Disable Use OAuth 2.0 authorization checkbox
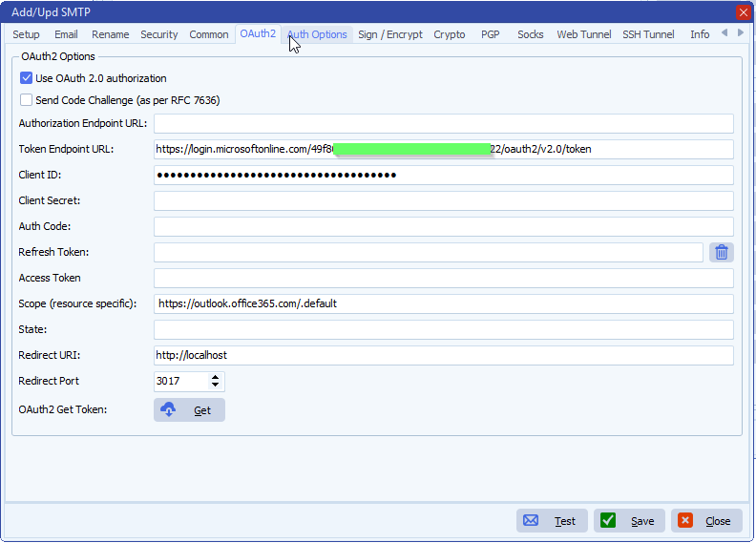756x543 pixels. point(26,78)
